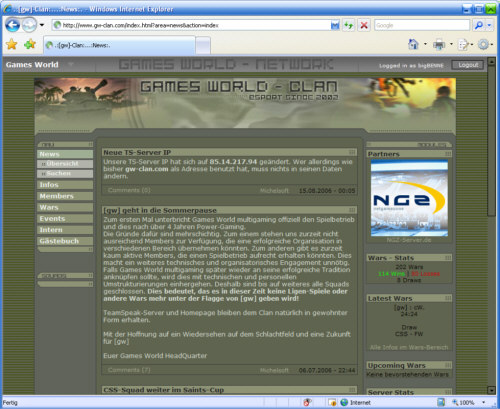This screenshot has width=500, height=409.
Task: Open the Games World network dropdown
Action: (x=71, y=64)
